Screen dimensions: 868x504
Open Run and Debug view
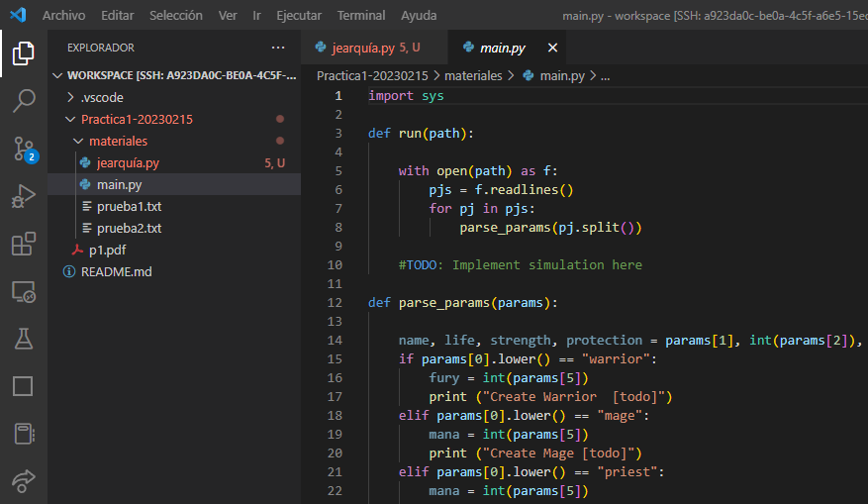[x=23, y=196]
